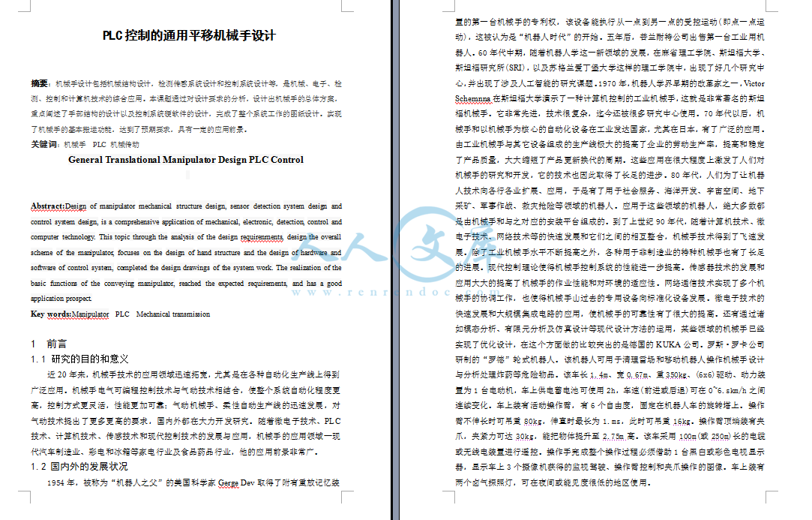Click the underlined value "350kg"
812x520 pixels.
(x=676, y=375)
